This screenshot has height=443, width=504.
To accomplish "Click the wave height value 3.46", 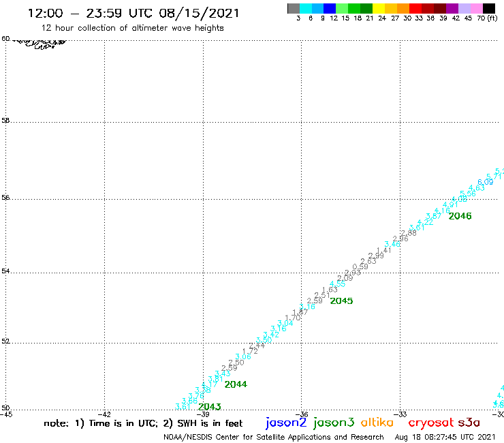I will [x=392, y=244].
